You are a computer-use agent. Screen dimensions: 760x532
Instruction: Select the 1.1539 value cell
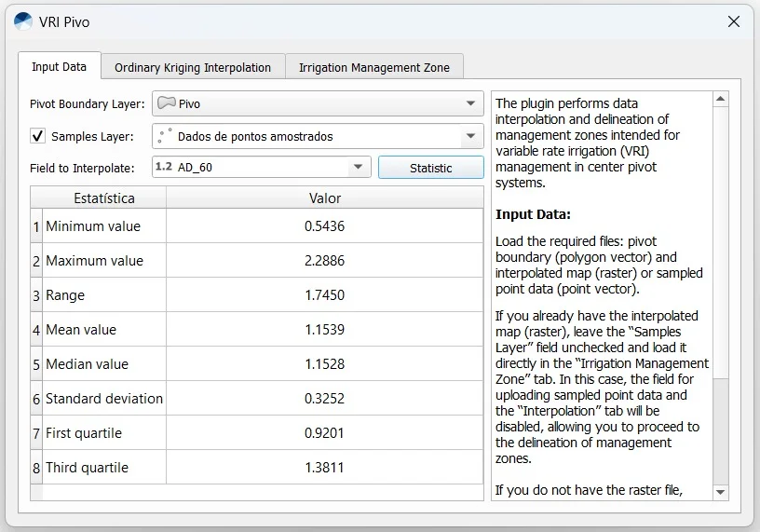(x=325, y=329)
